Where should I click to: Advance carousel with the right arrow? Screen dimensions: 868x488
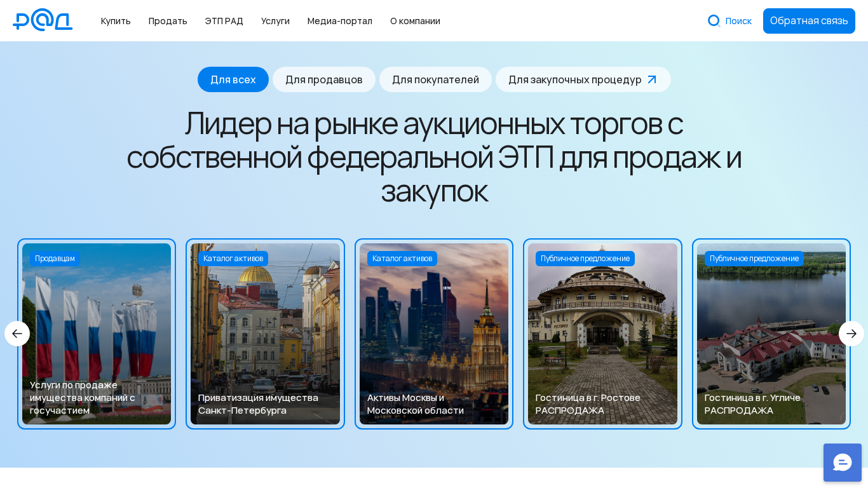coord(851,334)
